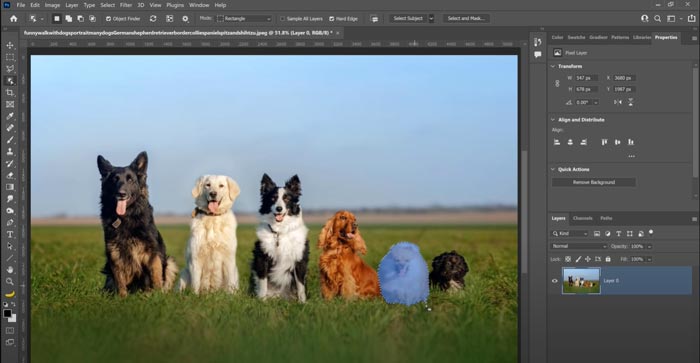
Task: Flip vertically in Transform section
Action: [x=630, y=102]
